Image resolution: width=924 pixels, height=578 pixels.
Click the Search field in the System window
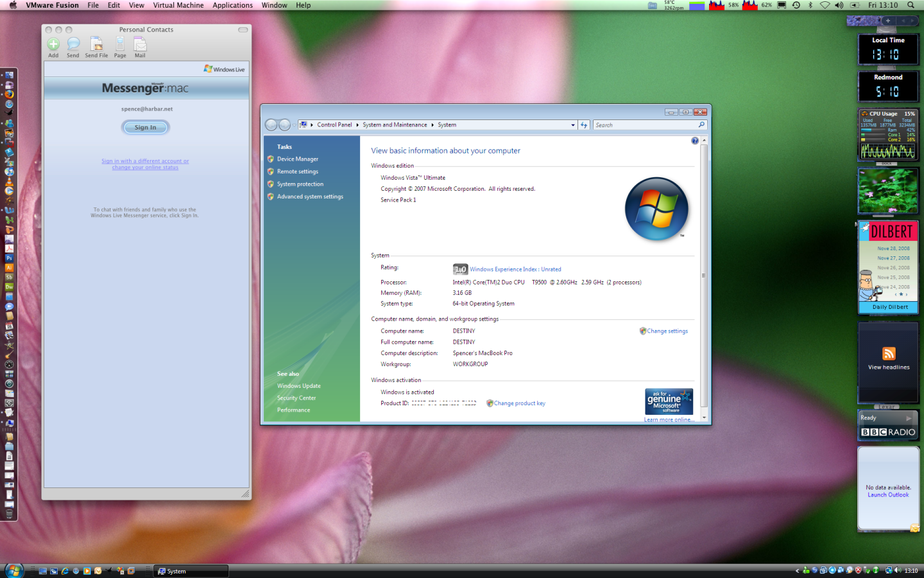pos(649,125)
